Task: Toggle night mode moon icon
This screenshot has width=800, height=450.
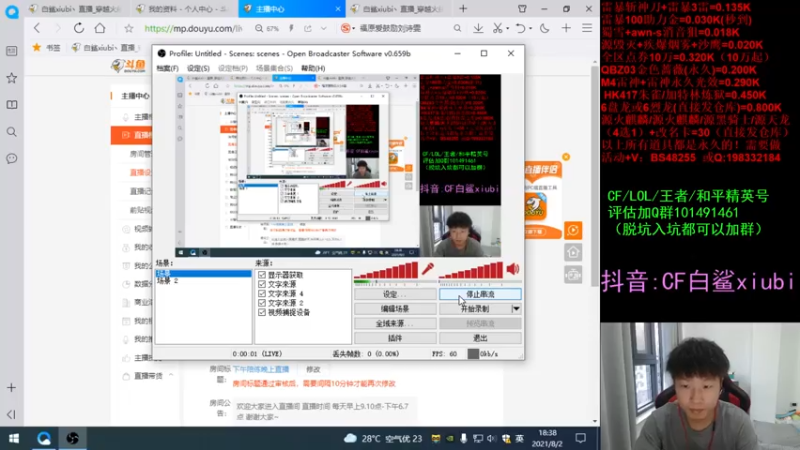Action: tap(544, 29)
